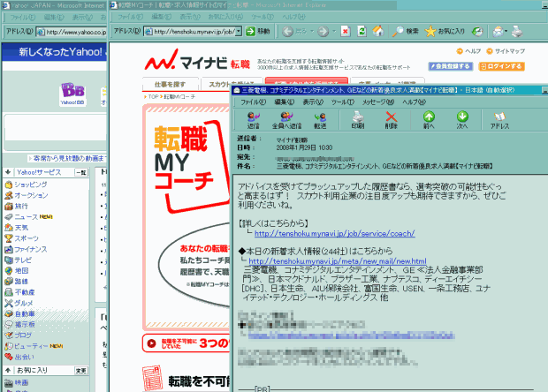
Task: Open メッセージ menu in mail window
Action: [378, 102]
